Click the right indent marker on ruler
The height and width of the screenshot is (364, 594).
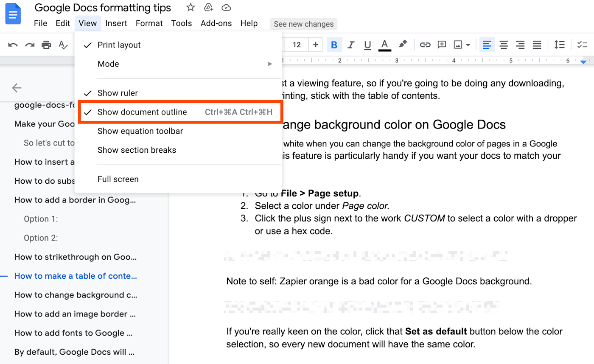coord(583,62)
